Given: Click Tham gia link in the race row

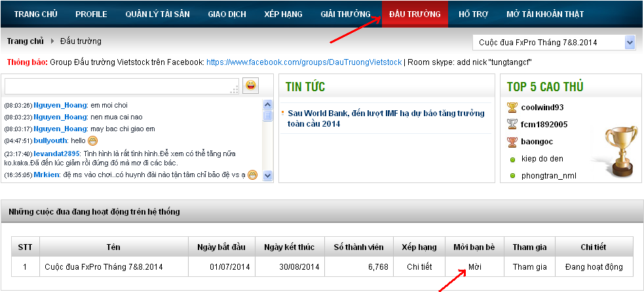Looking at the screenshot, I should point(530,267).
